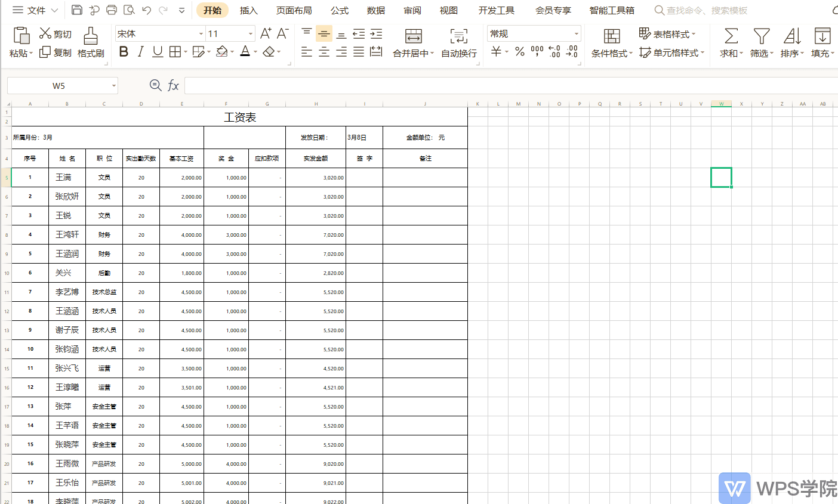
Task: Click the Save icon in quick access toolbar
Action: click(x=76, y=10)
